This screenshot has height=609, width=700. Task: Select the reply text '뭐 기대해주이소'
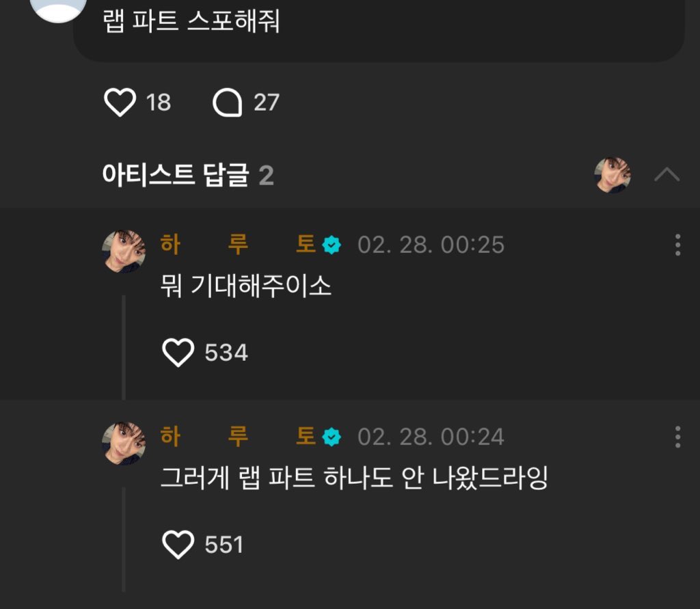click(245, 286)
